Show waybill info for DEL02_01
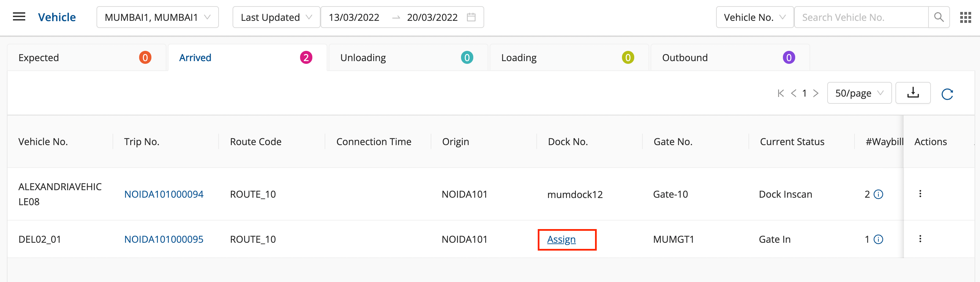Viewport: 980px width, 282px height. (x=878, y=239)
